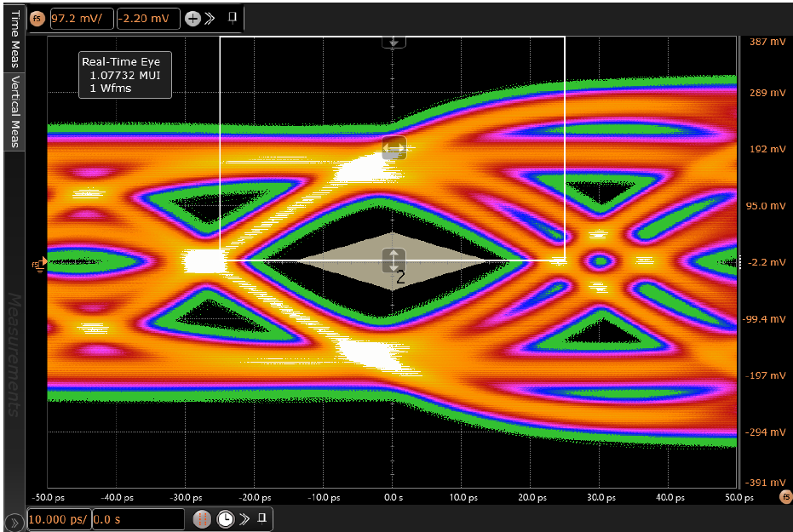The width and height of the screenshot is (793, 532).
Task: Click the f5 ground reference marker on left edge
Action: 39,263
